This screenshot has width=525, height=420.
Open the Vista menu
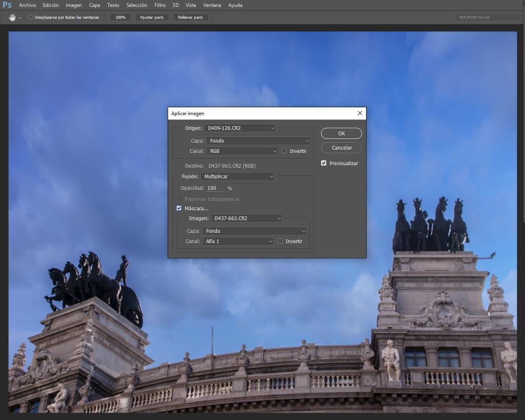191,5
